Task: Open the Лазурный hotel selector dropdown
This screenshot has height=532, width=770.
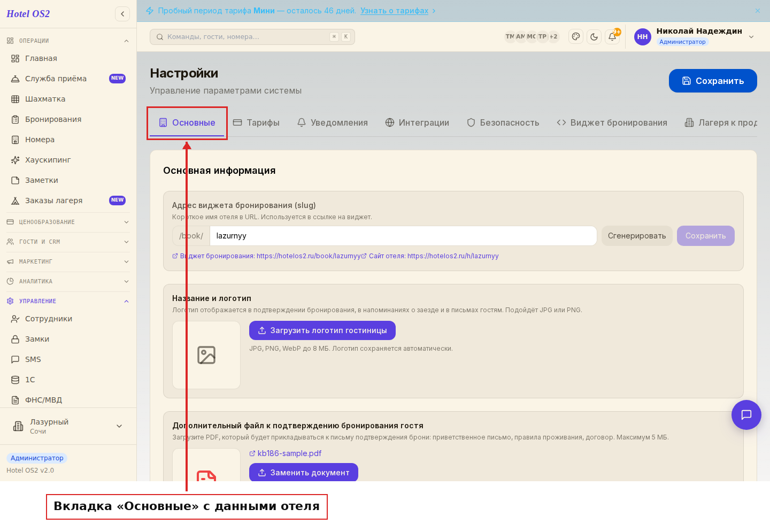Action: pos(68,426)
